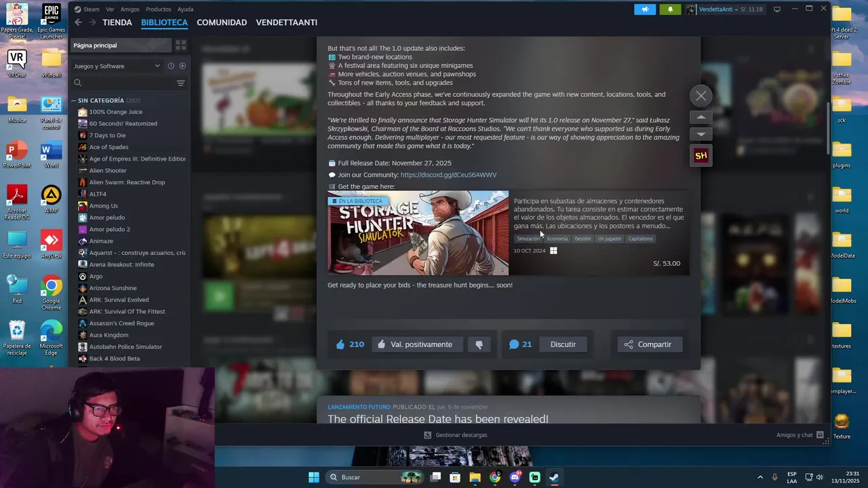Viewport: 868px width, 488px height.
Task: Open the Amigos menu
Action: tap(130, 9)
